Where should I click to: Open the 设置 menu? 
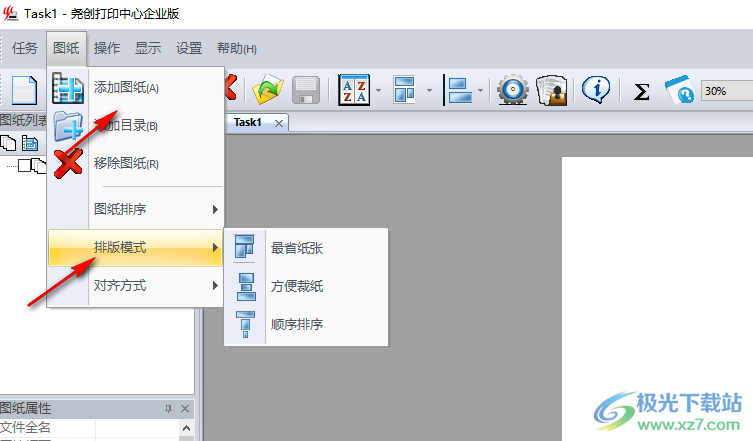[x=189, y=48]
